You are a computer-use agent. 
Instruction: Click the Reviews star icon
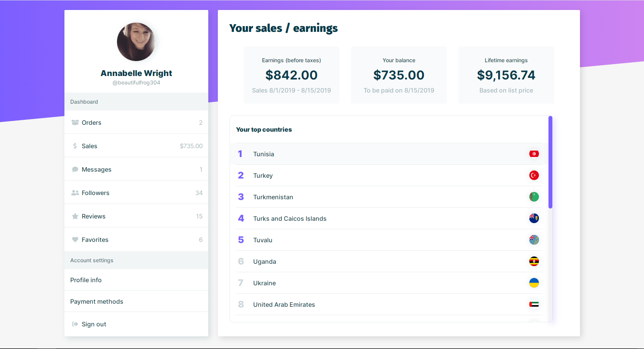coord(75,216)
